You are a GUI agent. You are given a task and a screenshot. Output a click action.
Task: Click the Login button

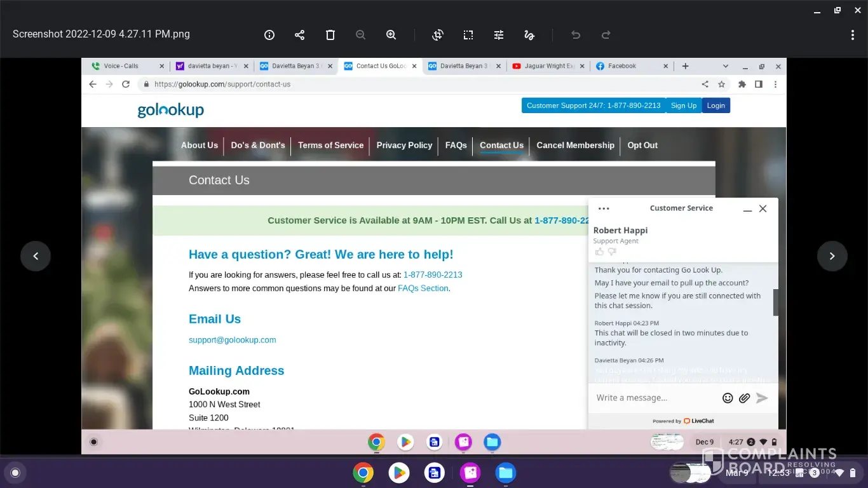click(x=716, y=105)
